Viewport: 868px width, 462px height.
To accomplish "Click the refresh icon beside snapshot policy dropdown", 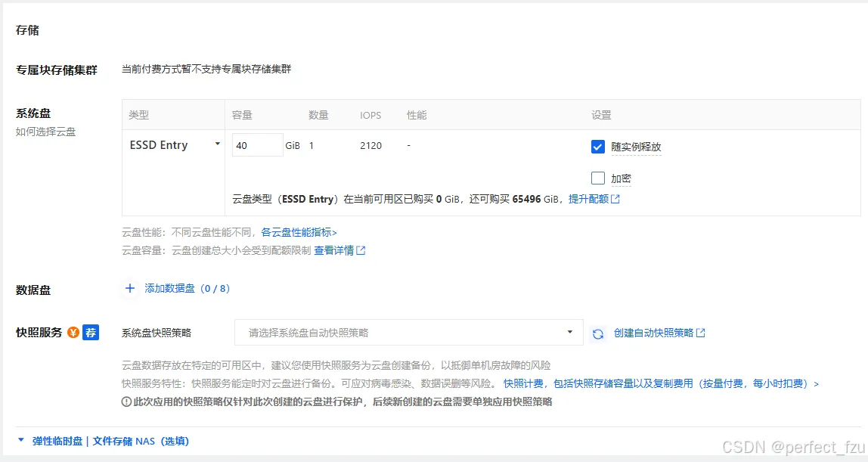I will 597,333.
